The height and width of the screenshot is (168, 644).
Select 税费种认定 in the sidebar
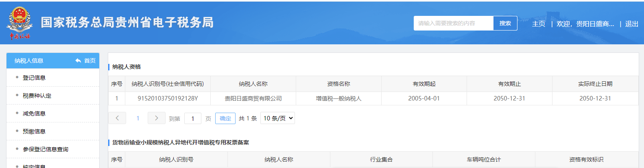37,96
